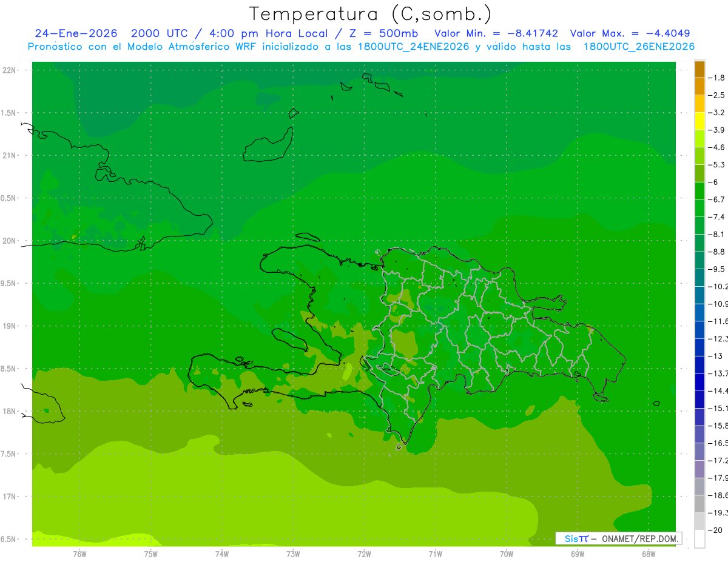
Task: Click the "69W" longitude label
Action: (578, 554)
